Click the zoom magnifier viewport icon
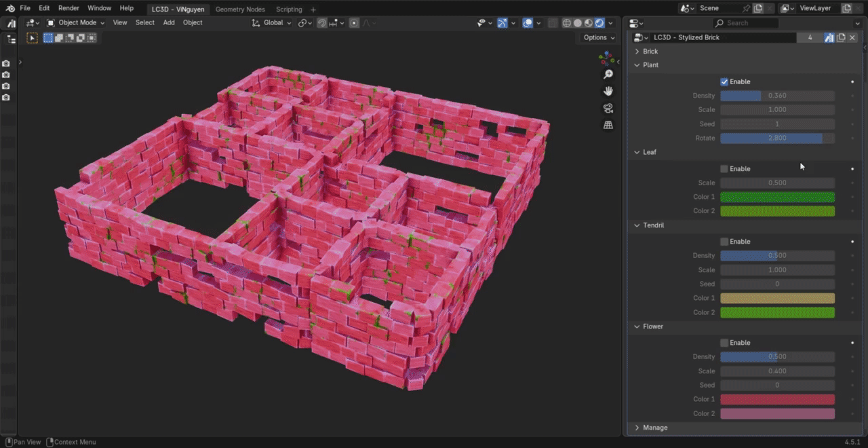868x448 pixels. pyautogui.click(x=608, y=74)
